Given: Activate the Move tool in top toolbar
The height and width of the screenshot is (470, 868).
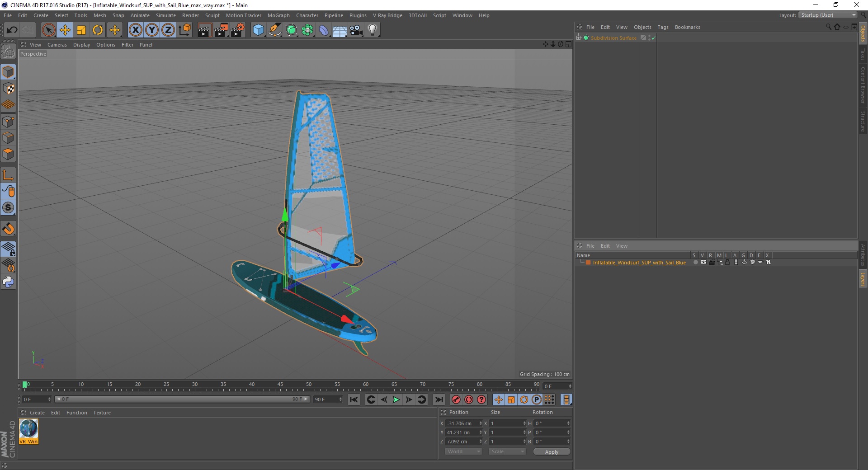Looking at the screenshot, I should pos(65,30).
